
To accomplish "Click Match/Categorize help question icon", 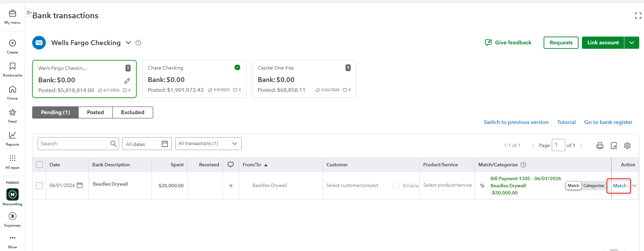I will (x=523, y=165).
